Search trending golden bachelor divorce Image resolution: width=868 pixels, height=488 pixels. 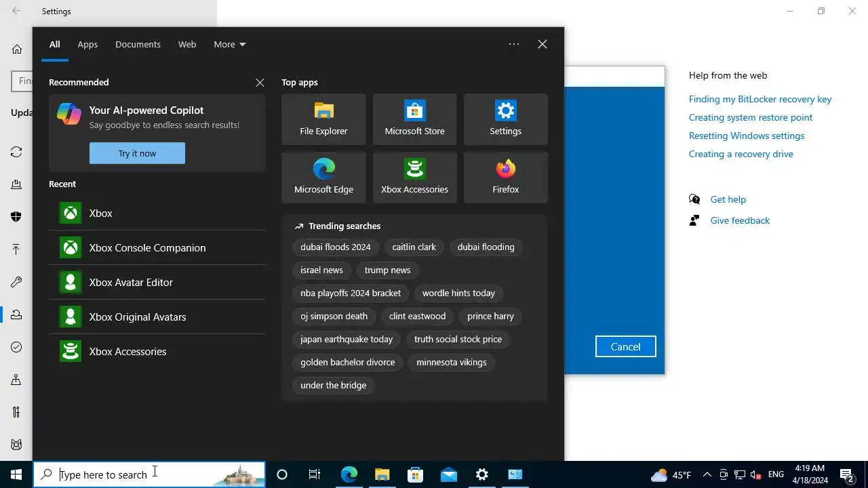click(x=347, y=362)
